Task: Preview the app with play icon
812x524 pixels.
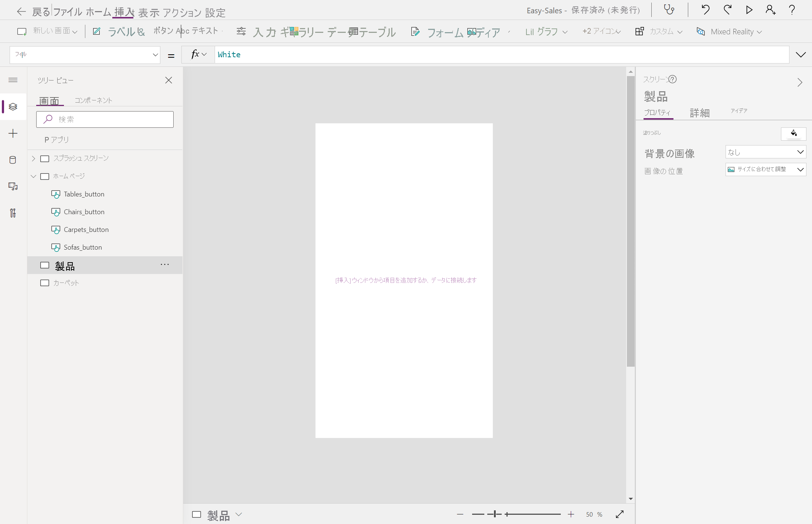Action: [x=749, y=10]
